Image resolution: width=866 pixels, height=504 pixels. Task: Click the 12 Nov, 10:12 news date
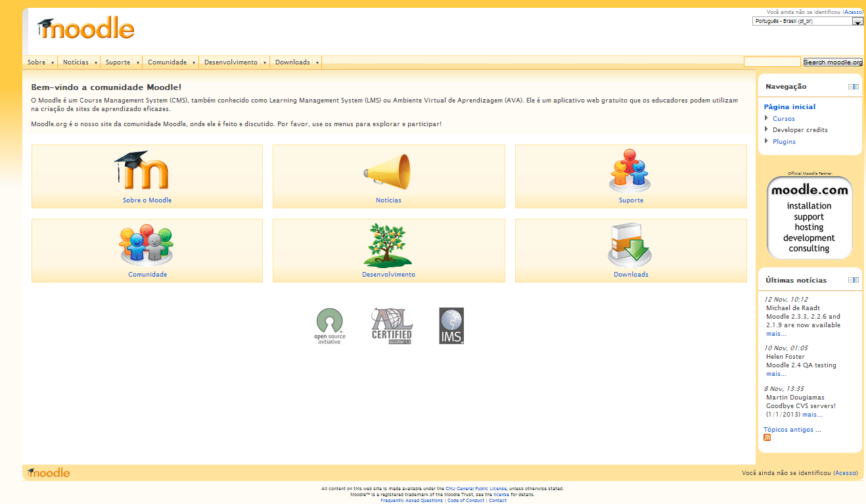pos(786,300)
